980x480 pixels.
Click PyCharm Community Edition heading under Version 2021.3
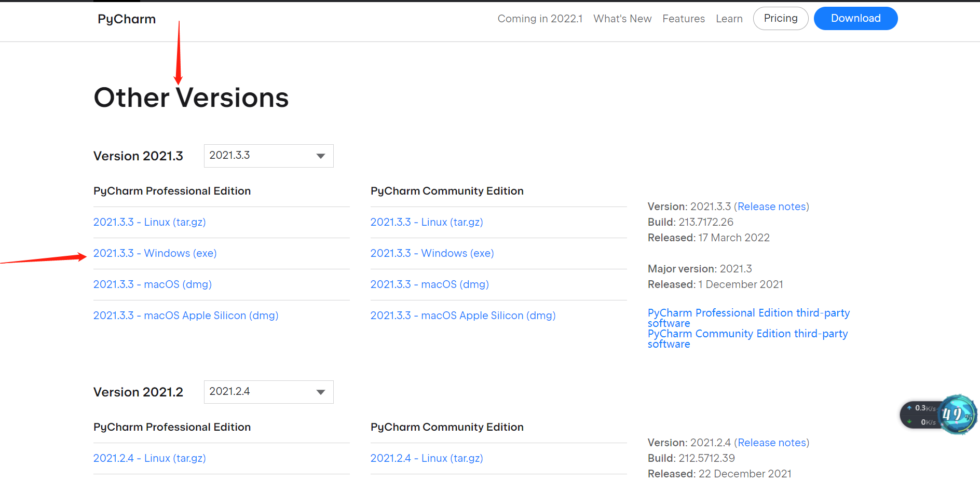click(447, 191)
